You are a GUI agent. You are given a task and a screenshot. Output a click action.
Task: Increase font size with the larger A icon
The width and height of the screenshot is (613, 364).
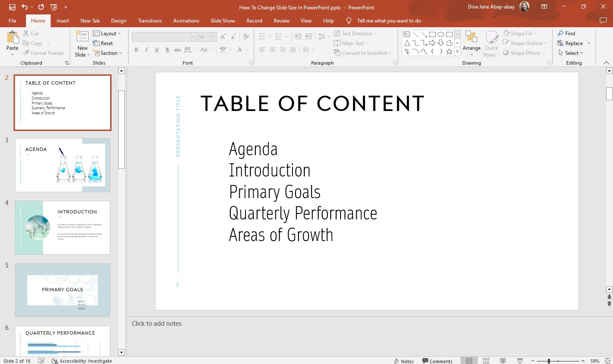[x=223, y=37]
